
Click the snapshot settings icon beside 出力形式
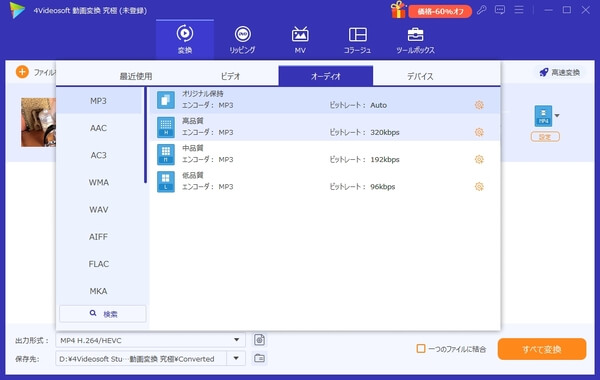(x=259, y=339)
